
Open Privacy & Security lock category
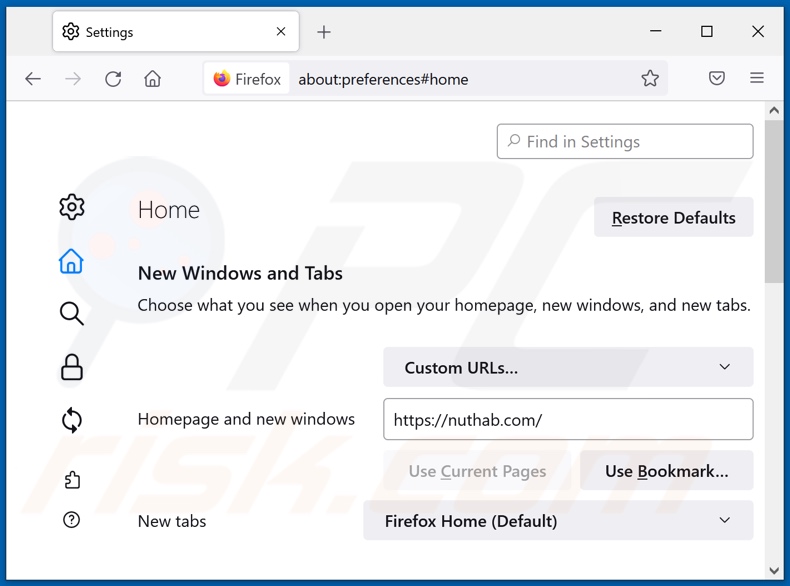[72, 367]
